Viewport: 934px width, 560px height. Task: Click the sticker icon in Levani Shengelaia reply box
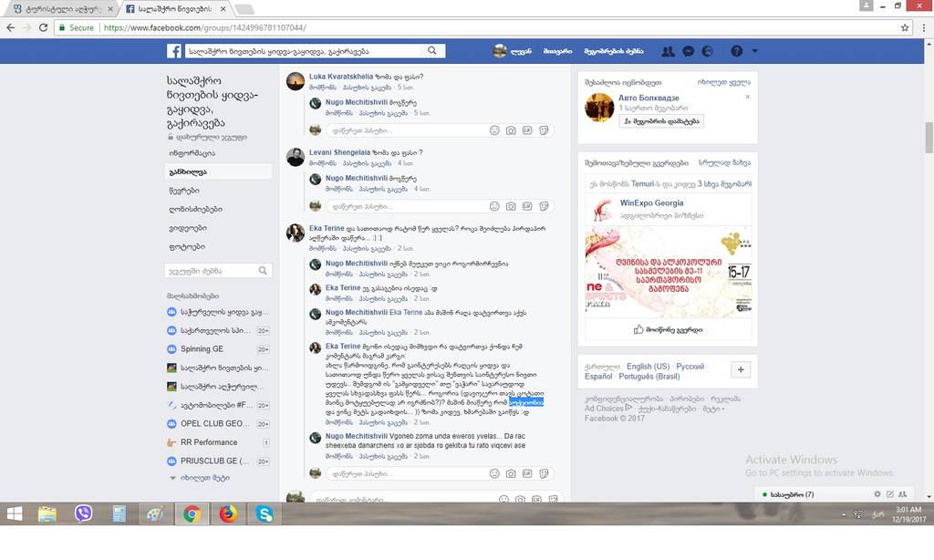click(x=544, y=206)
